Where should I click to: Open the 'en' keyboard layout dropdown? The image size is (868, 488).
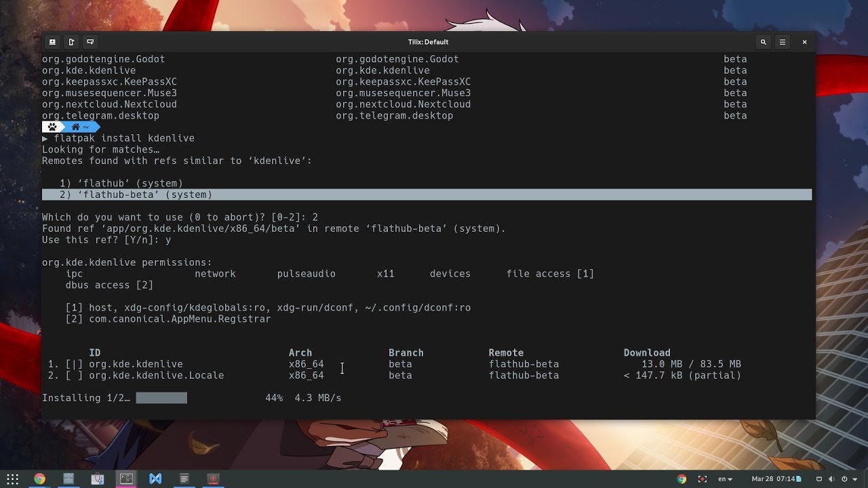(x=726, y=479)
